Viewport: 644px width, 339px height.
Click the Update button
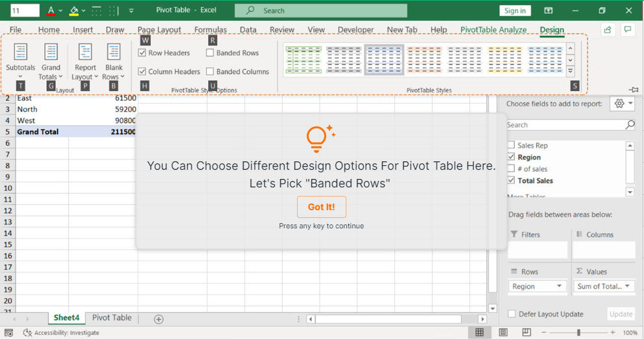tap(621, 314)
